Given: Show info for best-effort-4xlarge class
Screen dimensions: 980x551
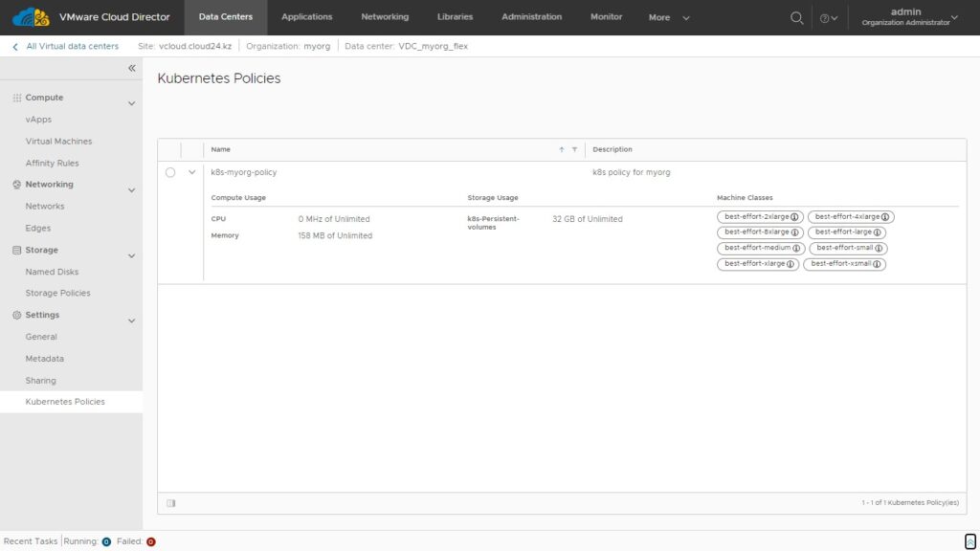Looking at the screenshot, I should click(885, 217).
